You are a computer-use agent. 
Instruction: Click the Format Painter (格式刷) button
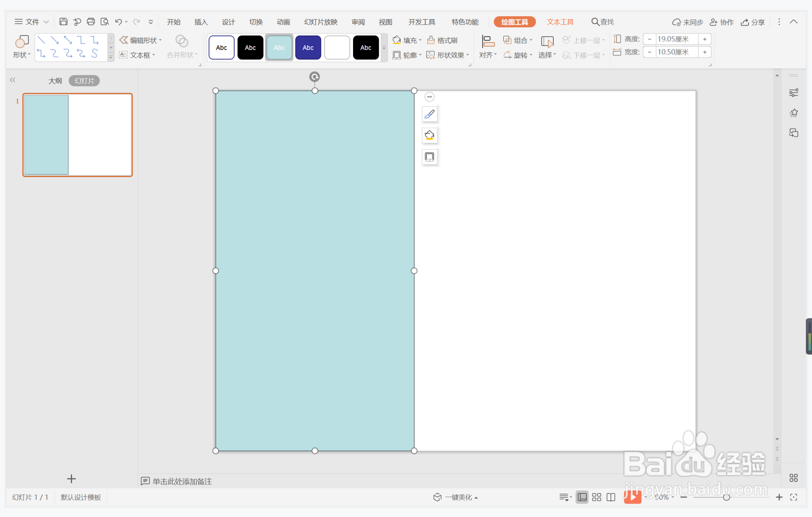click(442, 40)
